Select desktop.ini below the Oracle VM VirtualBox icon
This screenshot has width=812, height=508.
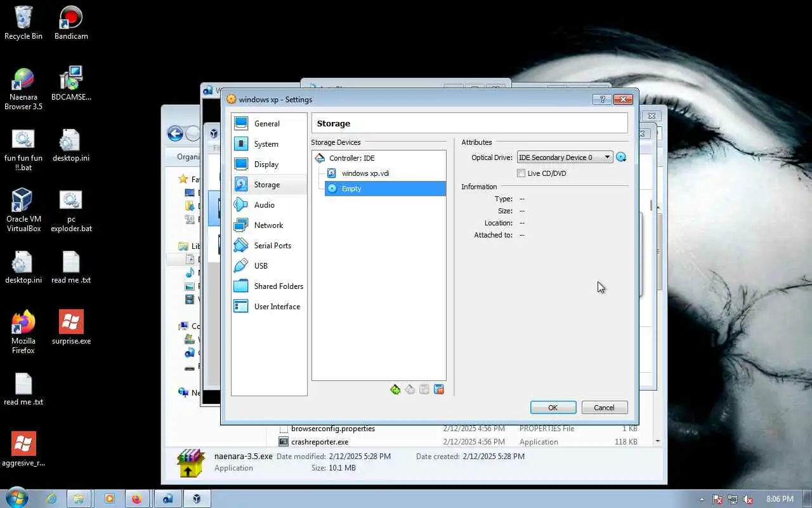[x=23, y=267]
